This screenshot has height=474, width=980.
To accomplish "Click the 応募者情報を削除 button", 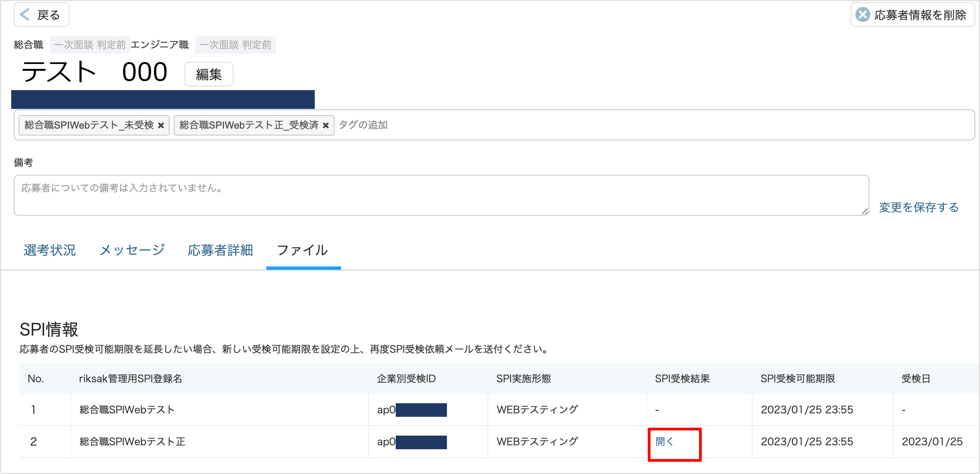I will tap(912, 15).
